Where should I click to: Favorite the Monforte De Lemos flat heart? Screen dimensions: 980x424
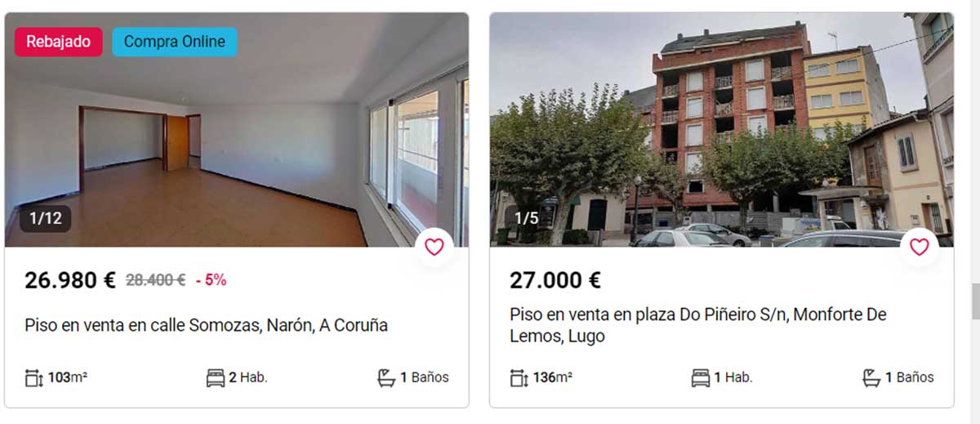tap(920, 247)
